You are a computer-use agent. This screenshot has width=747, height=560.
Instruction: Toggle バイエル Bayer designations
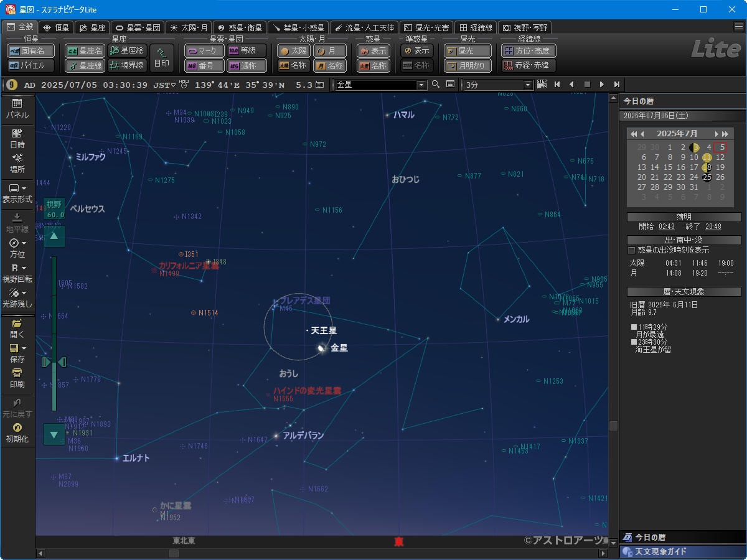[x=31, y=65]
